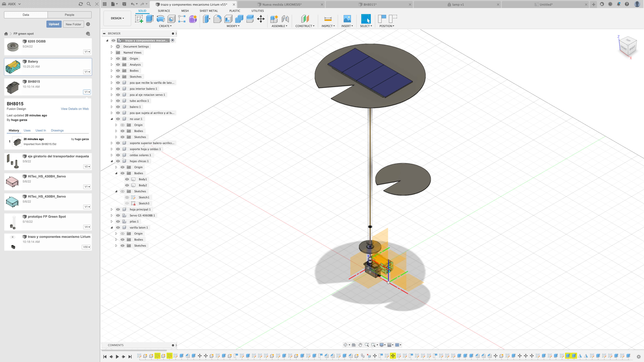
Task: Switch to the SURFACE ribbon tab
Action: tap(164, 11)
